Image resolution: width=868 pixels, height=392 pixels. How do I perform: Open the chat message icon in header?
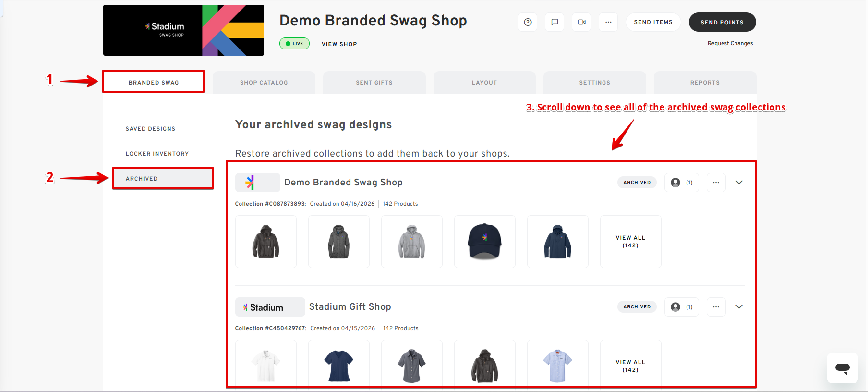(555, 22)
